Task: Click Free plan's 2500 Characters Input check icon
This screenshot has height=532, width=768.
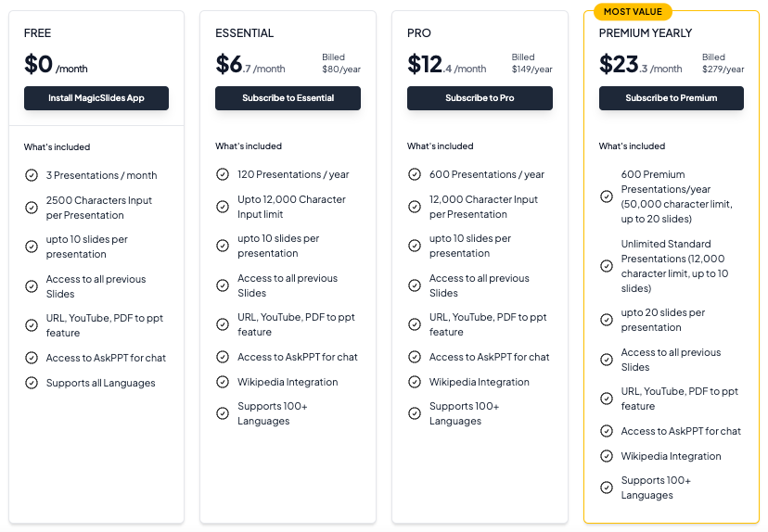Action: tap(32, 208)
